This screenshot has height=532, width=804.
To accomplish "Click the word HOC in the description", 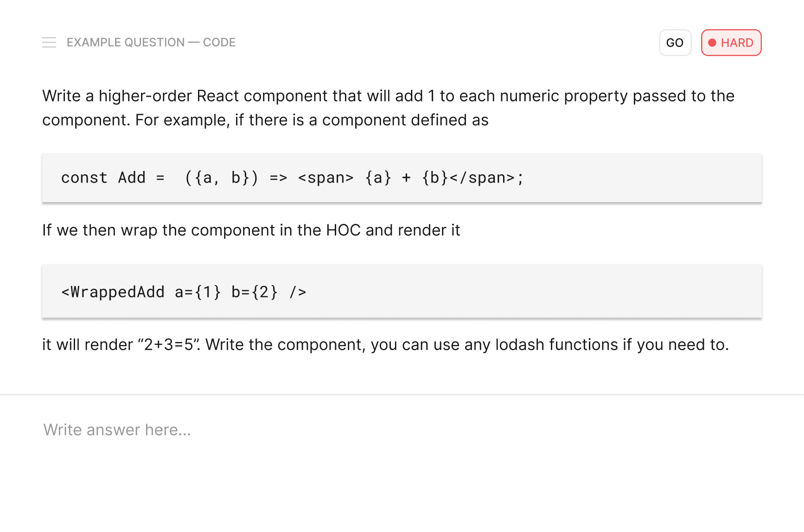I will [343, 230].
